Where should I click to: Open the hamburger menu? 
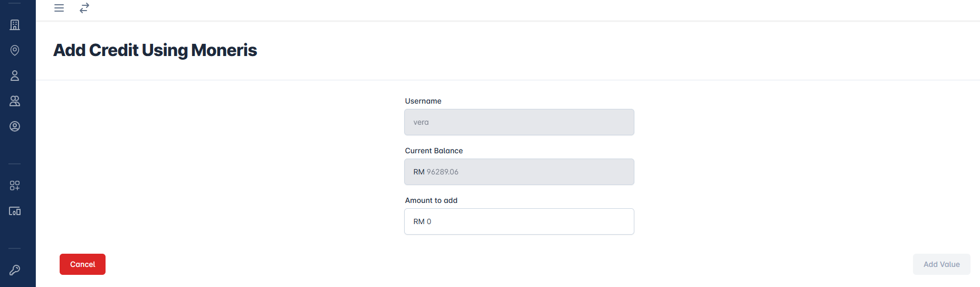pyautogui.click(x=59, y=8)
